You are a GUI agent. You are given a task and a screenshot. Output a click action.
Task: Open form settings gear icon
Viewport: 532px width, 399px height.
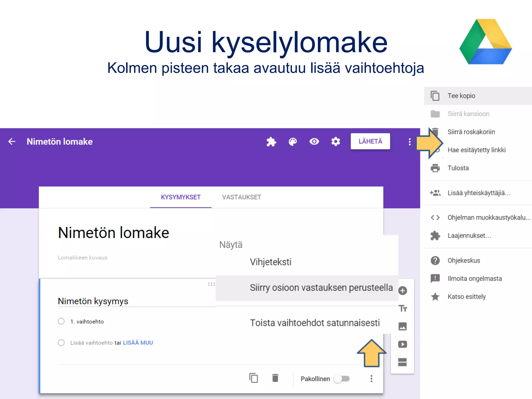click(x=336, y=142)
